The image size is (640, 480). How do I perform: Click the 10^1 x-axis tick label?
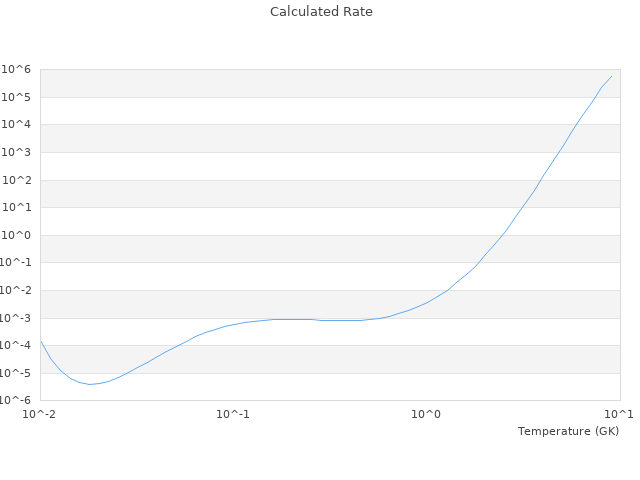pyautogui.click(x=619, y=413)
